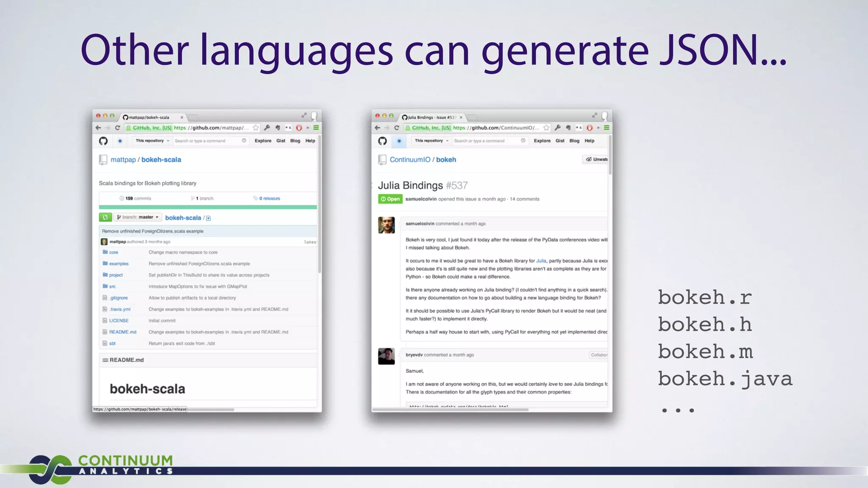The height and width of the screenshot is (488, 868).
Task: Go back in the Julia Bindings browser window
Action: pos(377,128)
